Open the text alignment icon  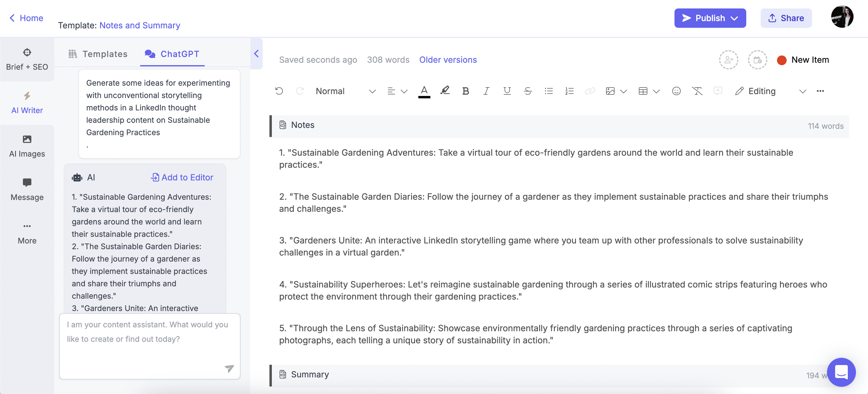point(391,91)
